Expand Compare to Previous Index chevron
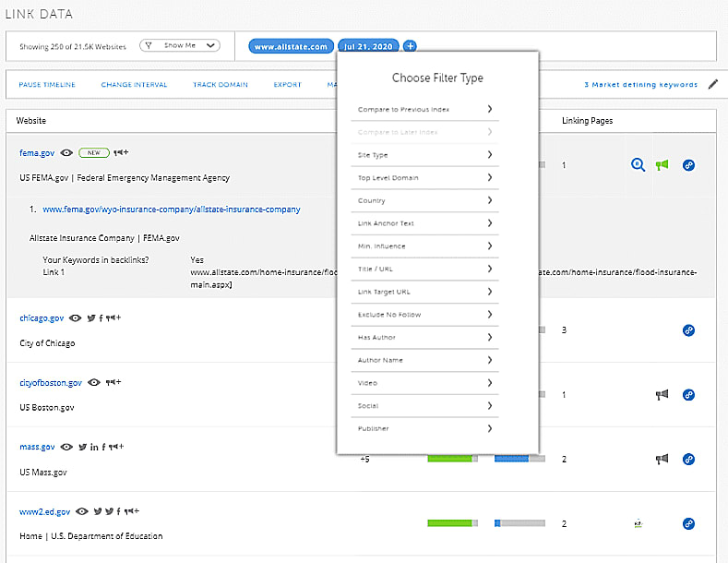728x563 pixels. tap(489, 109)
